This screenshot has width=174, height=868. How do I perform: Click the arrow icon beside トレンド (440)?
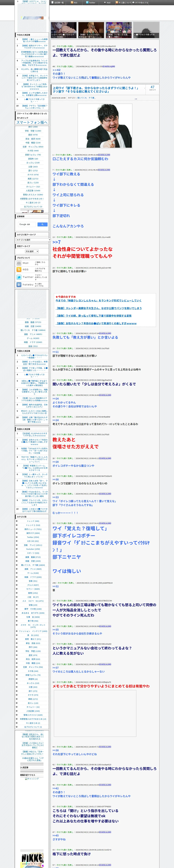[x=17, y=521]
